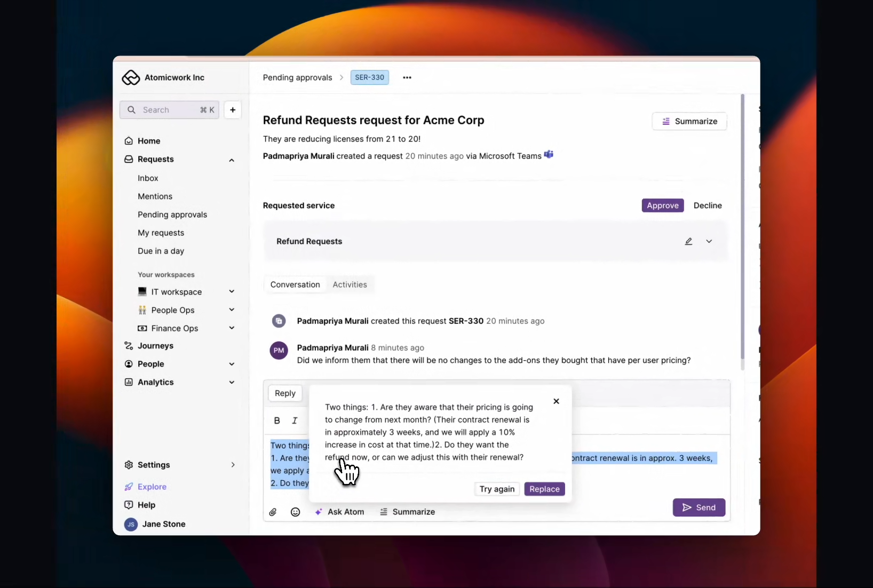Click the Summarize icon below the reply editor
The height and width of the screenshot is (588, 873).
coord(384,512)
